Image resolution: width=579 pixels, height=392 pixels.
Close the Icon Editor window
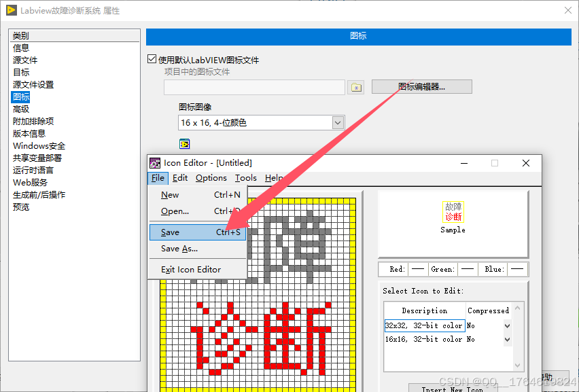tap(526, 163)
